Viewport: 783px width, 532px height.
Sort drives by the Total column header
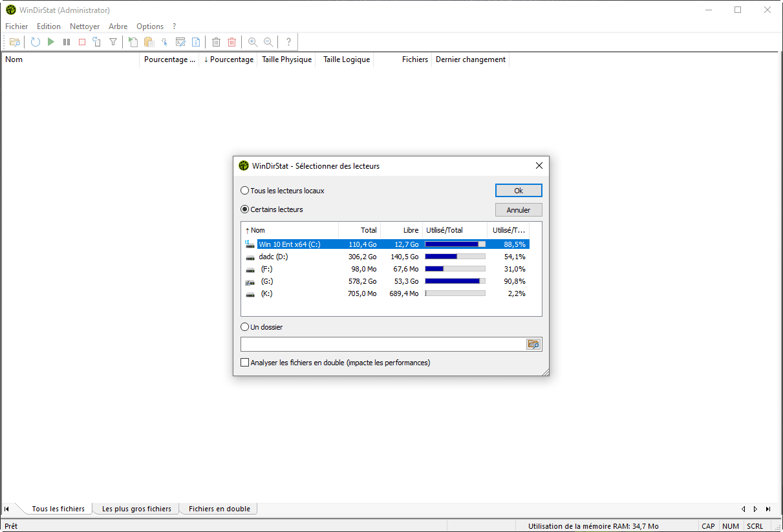[359, 230]
